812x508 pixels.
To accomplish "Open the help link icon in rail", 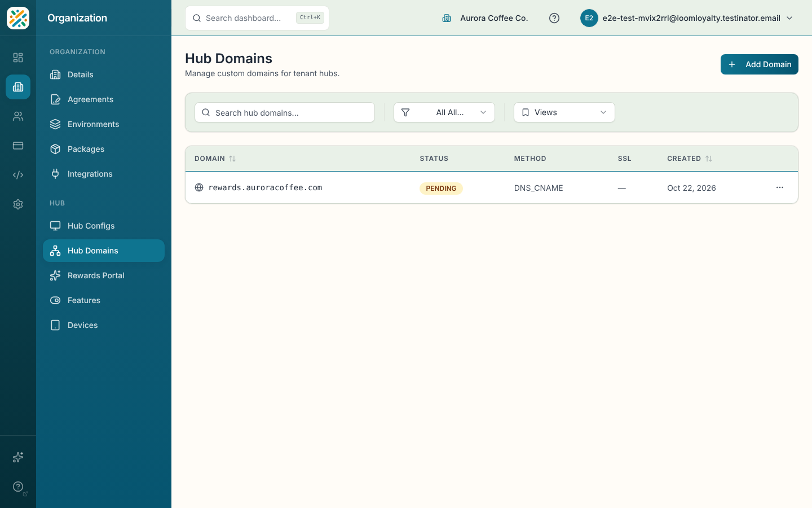I will click(x=18, y=487).
